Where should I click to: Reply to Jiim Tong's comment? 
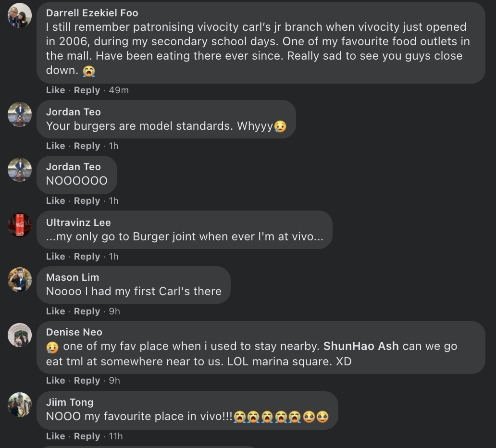coord(87,436)
